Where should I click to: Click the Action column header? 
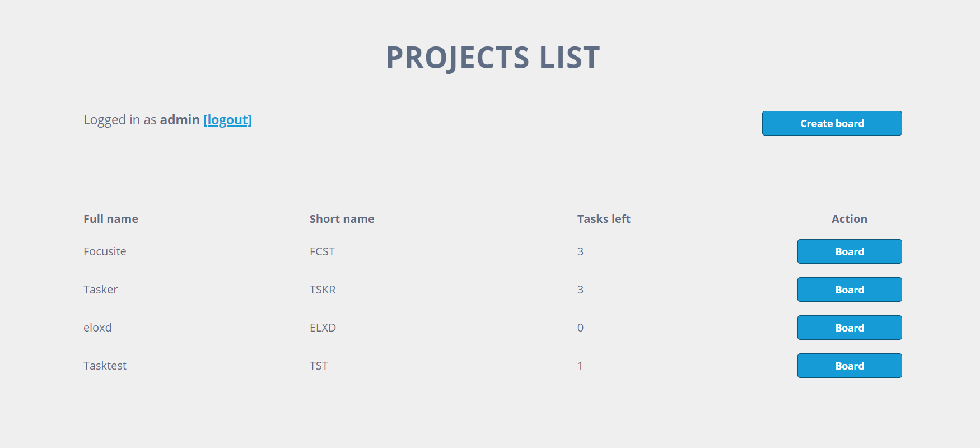(x=849, y=219)
